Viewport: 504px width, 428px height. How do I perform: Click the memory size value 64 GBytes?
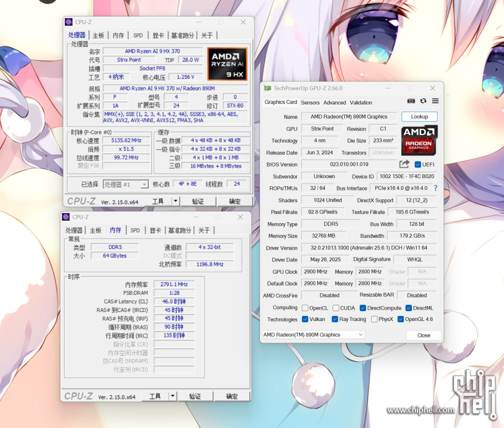pyautogui.click(x=115, y=256)
